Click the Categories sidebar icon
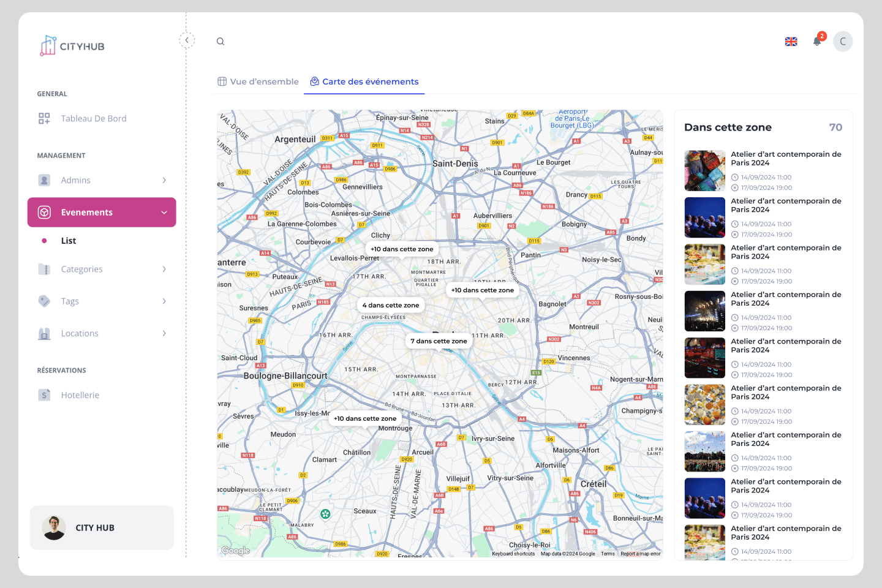This screenshot has width=882, height=588. coord(44,269)
